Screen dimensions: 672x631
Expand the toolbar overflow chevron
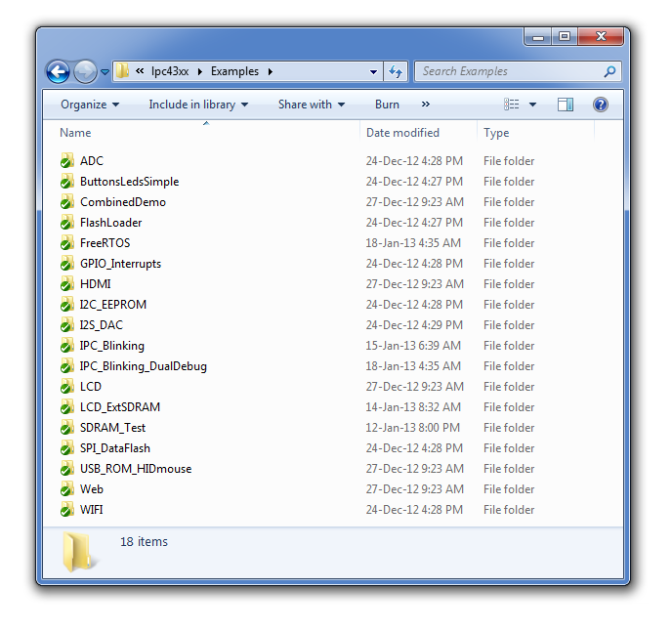pyautogui.click(x=426, y=105)
